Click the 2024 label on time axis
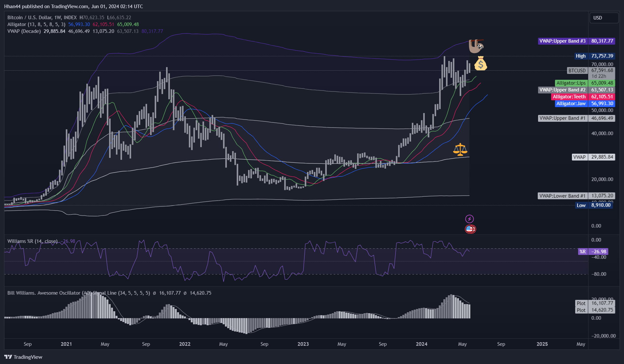Viewport: 624px width, 364px height. click(x=422, y=344)
